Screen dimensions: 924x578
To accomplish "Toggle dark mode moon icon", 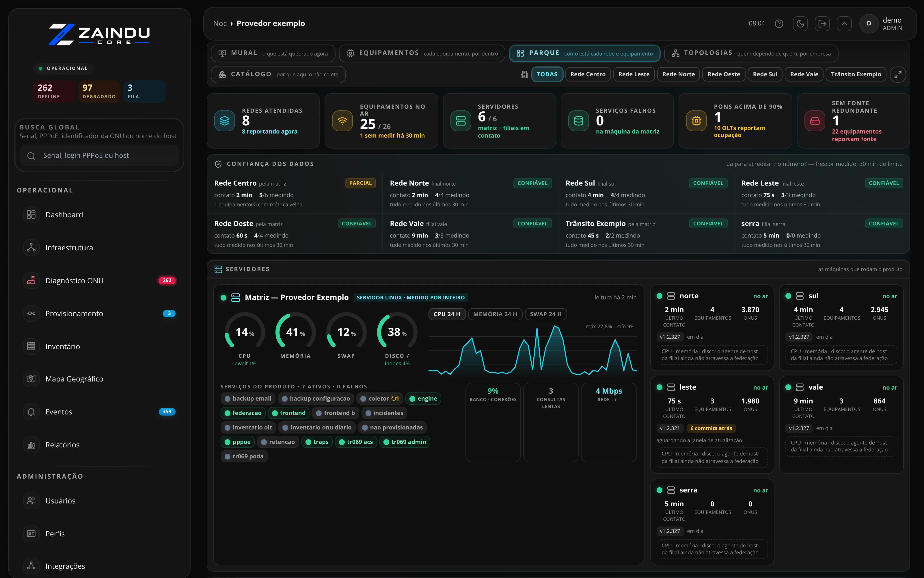I will [800, 24].
